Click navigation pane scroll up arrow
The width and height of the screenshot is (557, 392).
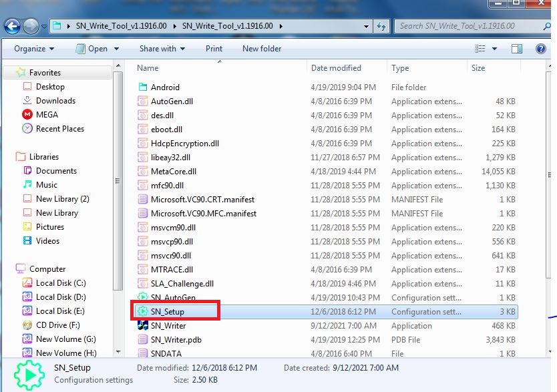pyautogui.click(x=118, y=66)
